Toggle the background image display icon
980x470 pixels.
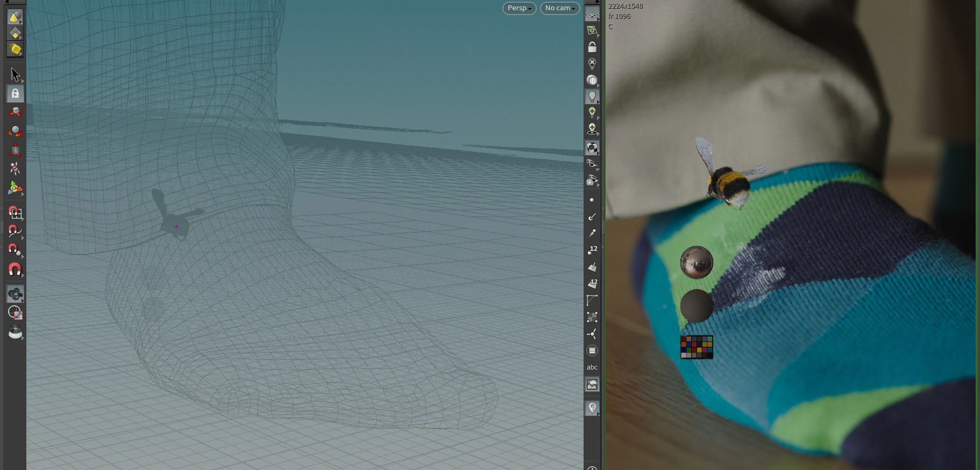(x=592, y=384)
